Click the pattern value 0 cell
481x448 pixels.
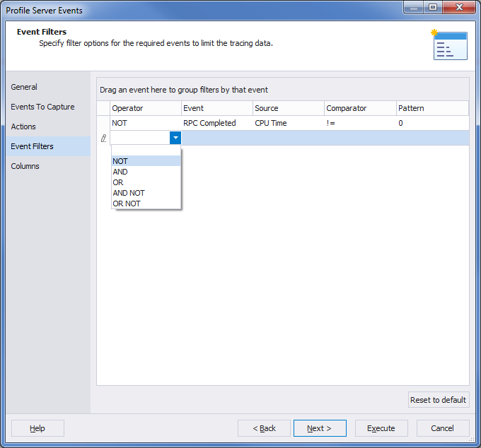pos(432,123)
